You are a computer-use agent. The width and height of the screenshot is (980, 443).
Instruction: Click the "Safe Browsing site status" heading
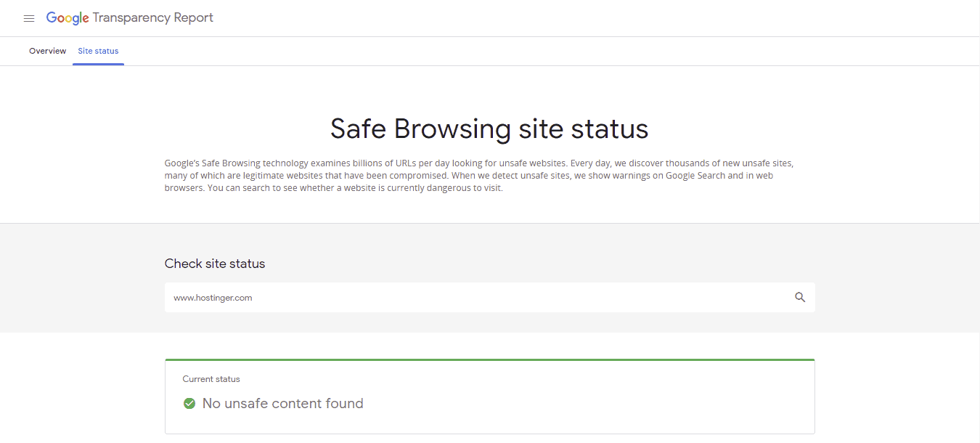point(489,129)
